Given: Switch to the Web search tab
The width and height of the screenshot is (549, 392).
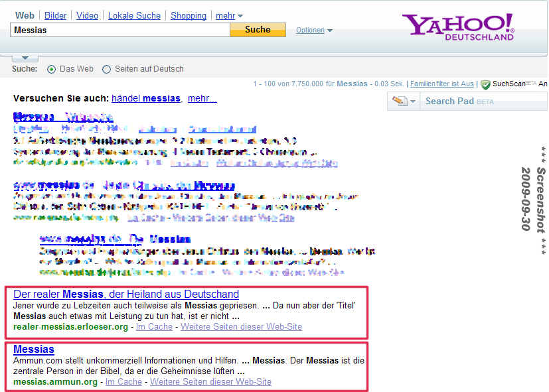Looking at the screenshot, I should point(25,16).
